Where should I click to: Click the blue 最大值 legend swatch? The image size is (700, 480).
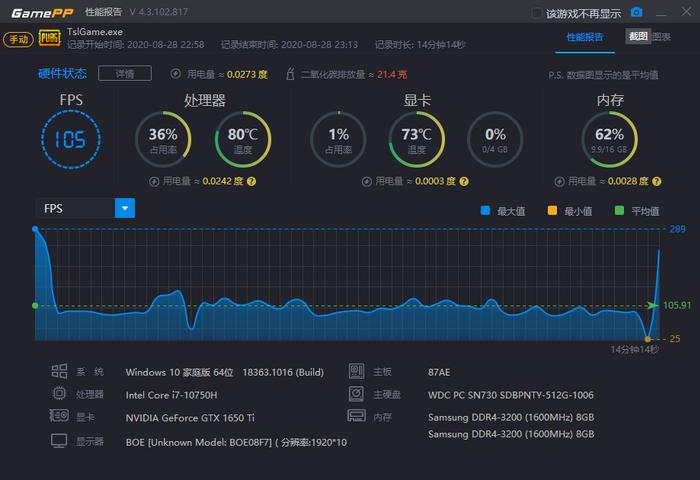(485, 210)
